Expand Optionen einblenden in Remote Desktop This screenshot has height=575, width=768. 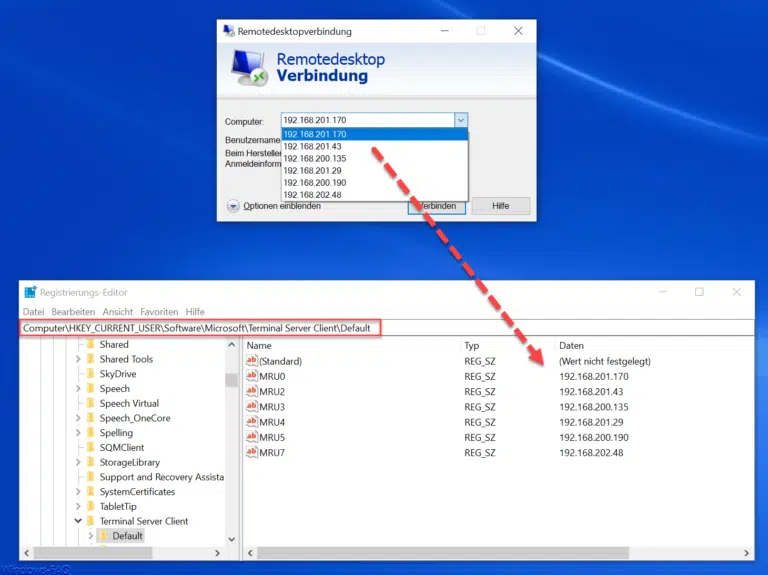[233, 206]
